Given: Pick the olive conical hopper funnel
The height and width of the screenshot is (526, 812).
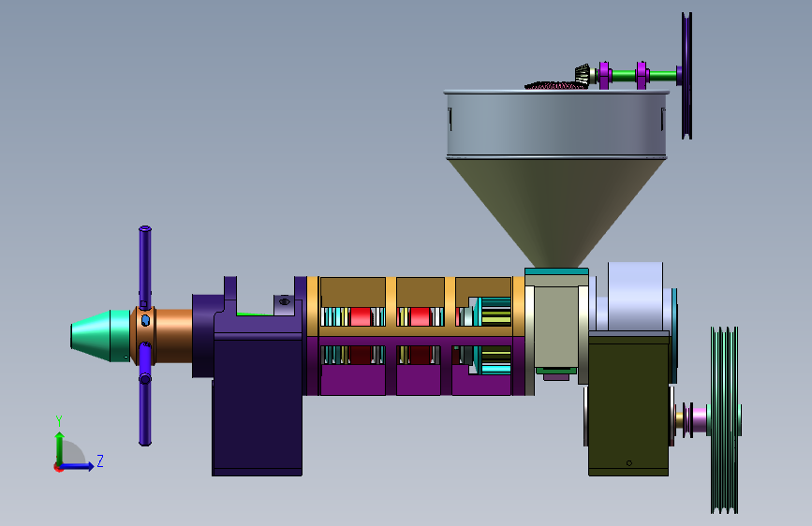Looking at the screenshot, I should [x=555, y=212].
